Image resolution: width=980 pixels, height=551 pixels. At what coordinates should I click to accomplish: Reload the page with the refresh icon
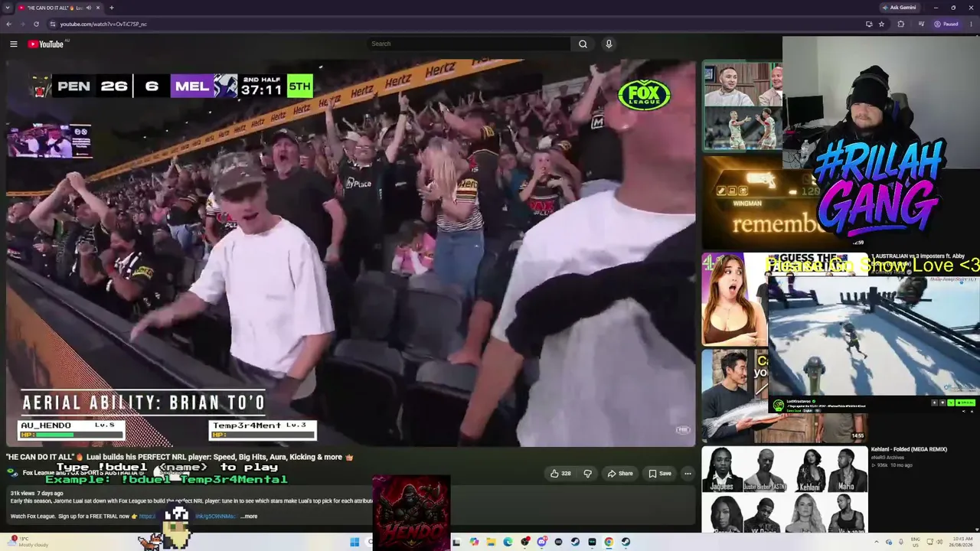[x=36, y=24]
